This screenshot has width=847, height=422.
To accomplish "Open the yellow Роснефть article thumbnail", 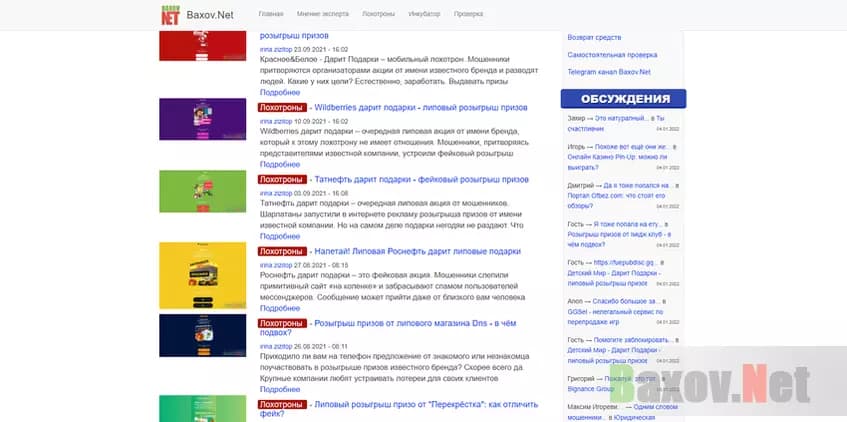I will point(203,276).
